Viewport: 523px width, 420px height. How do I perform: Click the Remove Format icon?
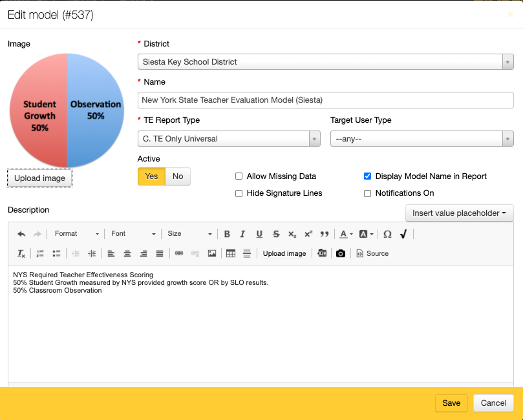[x=21, y=254]
